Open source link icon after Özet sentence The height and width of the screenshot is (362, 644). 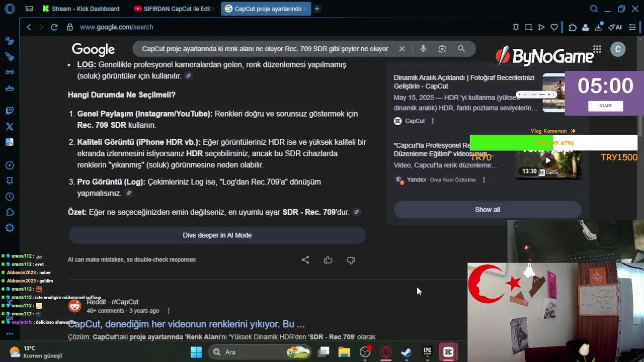(x=356, y=212)
